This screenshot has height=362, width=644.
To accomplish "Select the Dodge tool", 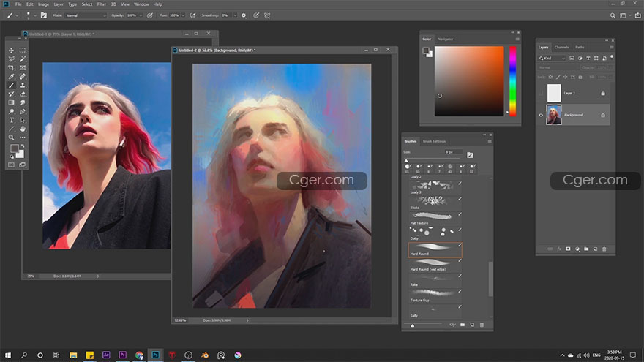I will pos(12,112).
